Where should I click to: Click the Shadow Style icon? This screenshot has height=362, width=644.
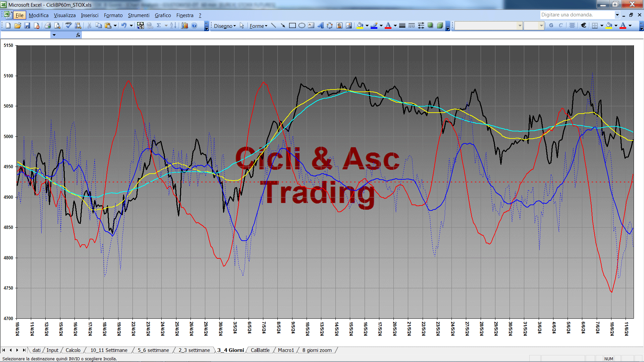[430, 25]
